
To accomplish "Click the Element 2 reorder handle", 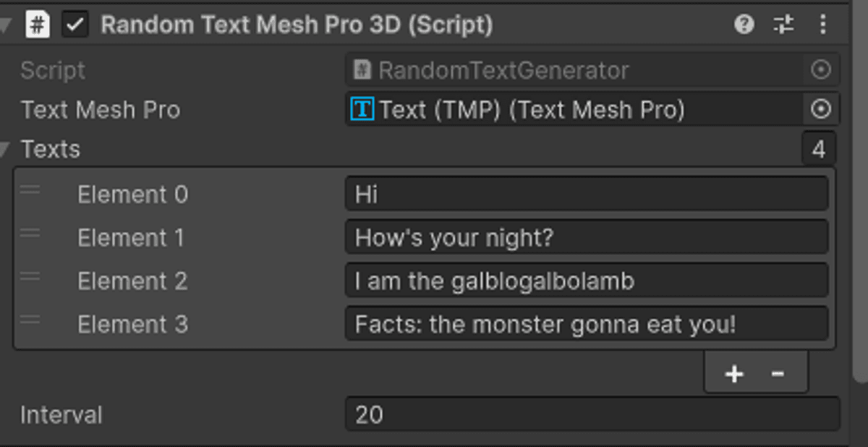I will click(30, 277).
